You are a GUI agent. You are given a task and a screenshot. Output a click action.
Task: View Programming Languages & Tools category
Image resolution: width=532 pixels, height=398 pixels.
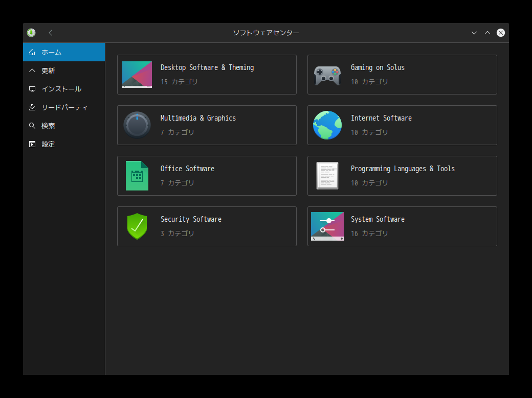pos(403,176)
